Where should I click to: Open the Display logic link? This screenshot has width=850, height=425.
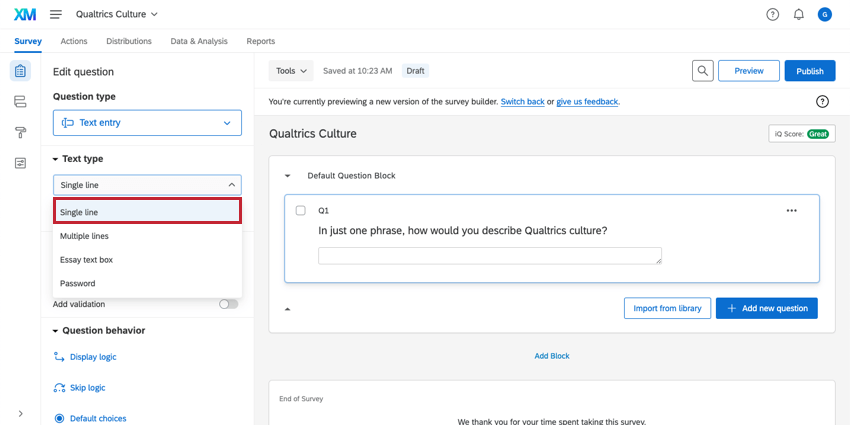tap(93, 357)
